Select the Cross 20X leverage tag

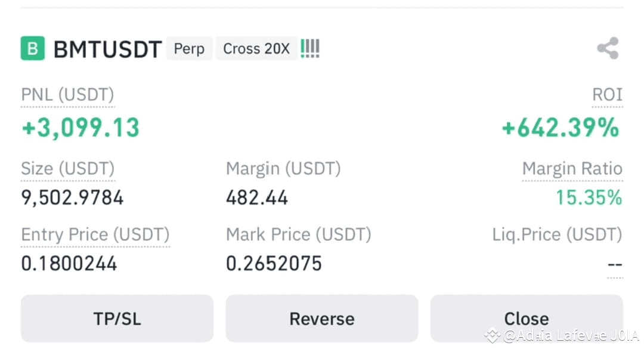pyautogui.click(x=256, y=48)
